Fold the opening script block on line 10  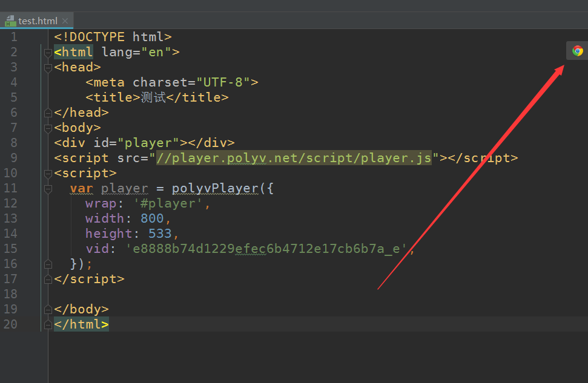pyautogui.click(x=48, y=174)
